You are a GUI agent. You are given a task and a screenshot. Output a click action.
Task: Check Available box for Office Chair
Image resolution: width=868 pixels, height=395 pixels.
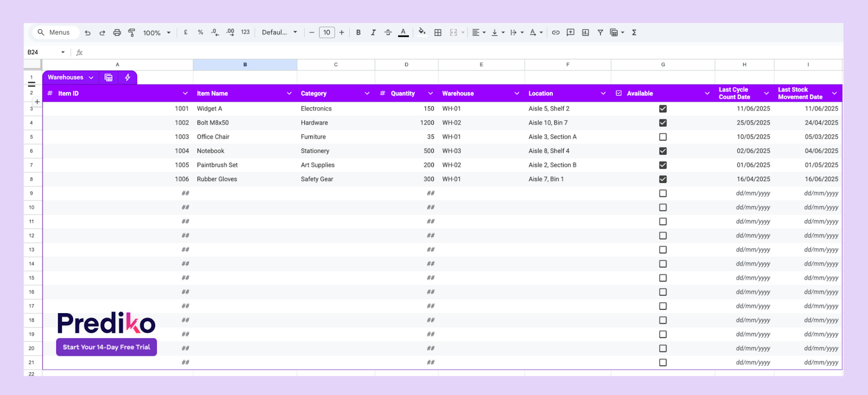point(663,137)
